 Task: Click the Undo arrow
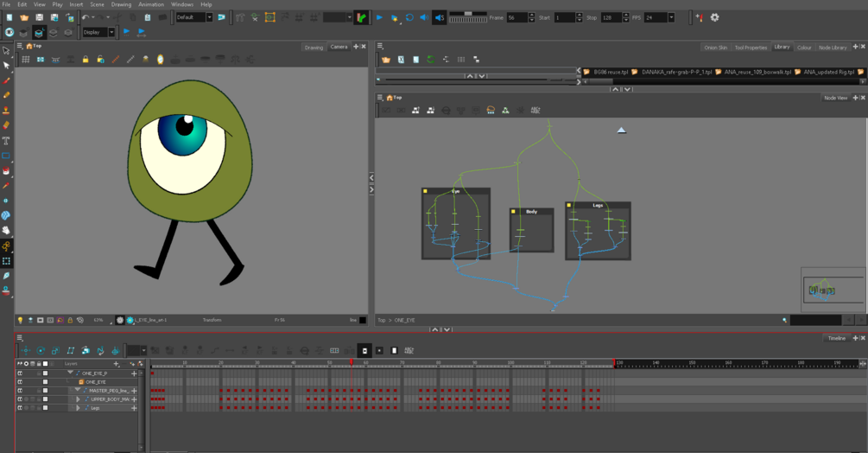[86, 17]
